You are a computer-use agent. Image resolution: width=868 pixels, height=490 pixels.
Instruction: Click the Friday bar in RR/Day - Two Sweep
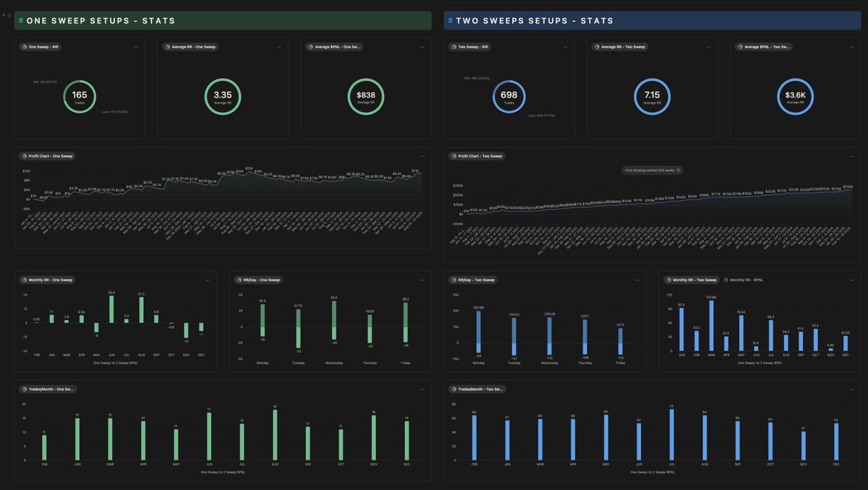621,342
